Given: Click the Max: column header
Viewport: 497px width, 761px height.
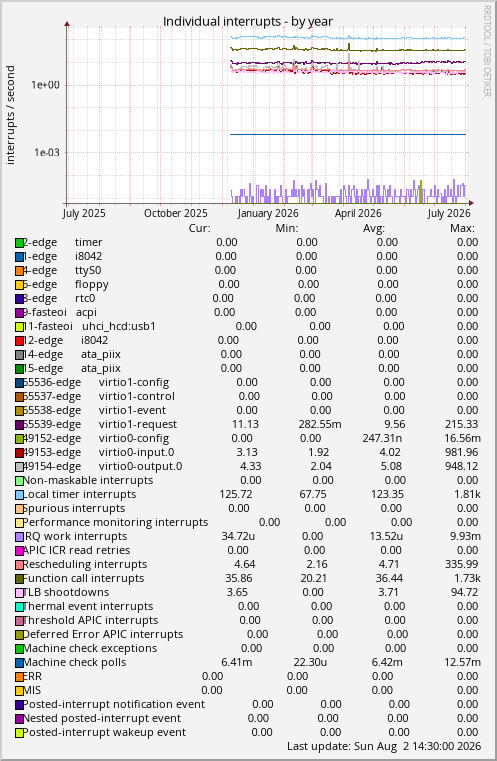Looking at the screenshot, I should pos(462,228).
